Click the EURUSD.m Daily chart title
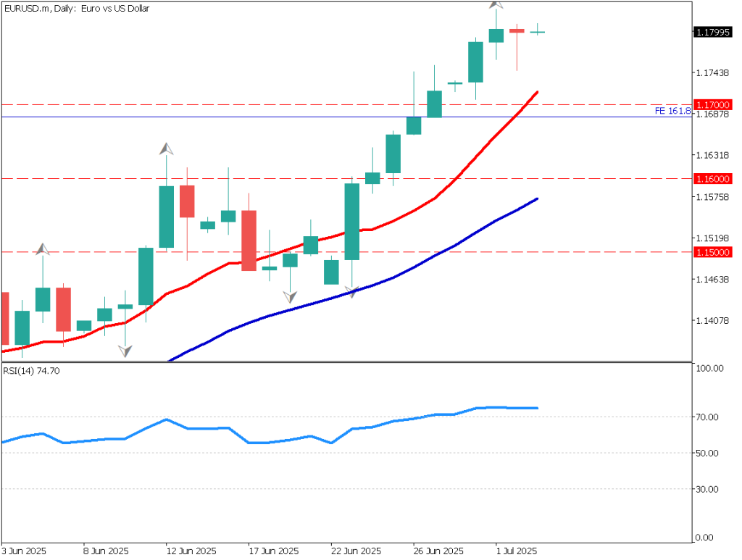Viewport: 742px width, 560px height. [69, 7]
